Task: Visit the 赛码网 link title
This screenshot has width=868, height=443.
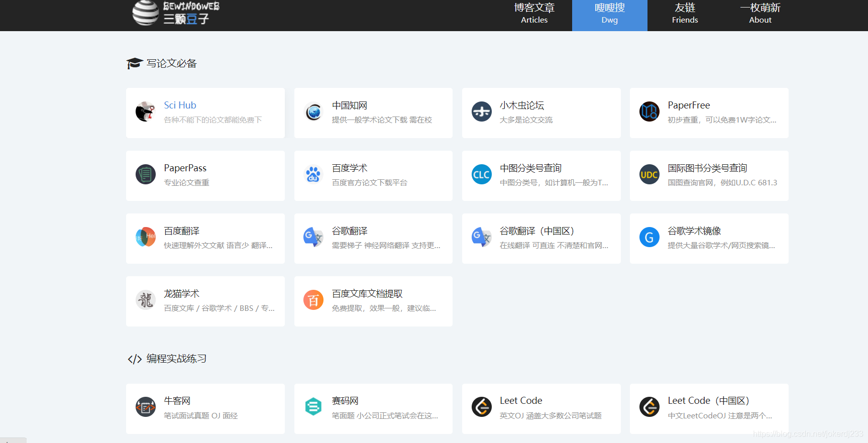Action: pos(345,401)
